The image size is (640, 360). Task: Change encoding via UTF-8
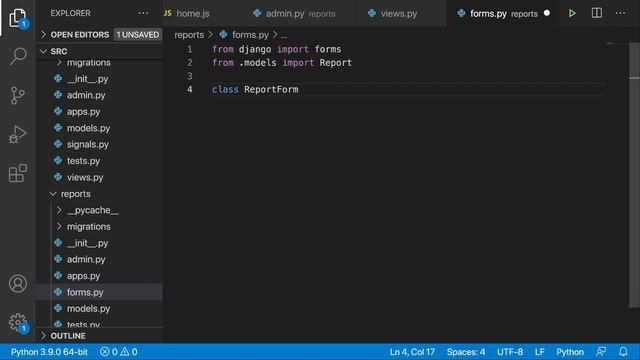tap(510, 352)
